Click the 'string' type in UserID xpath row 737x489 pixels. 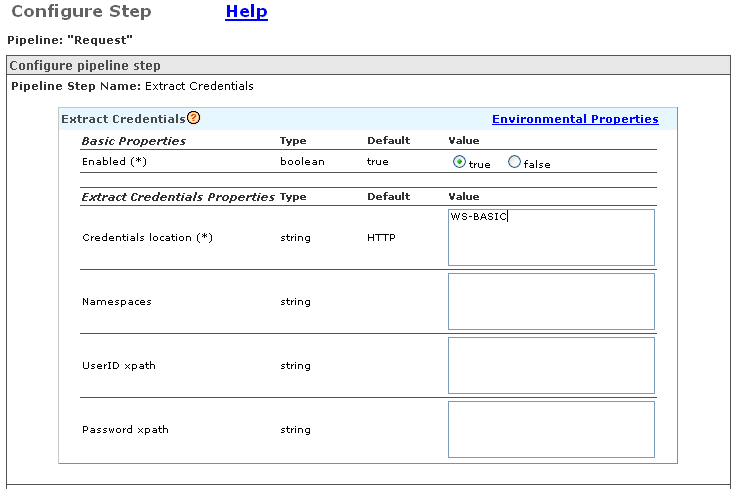click(x=295, y=366)
